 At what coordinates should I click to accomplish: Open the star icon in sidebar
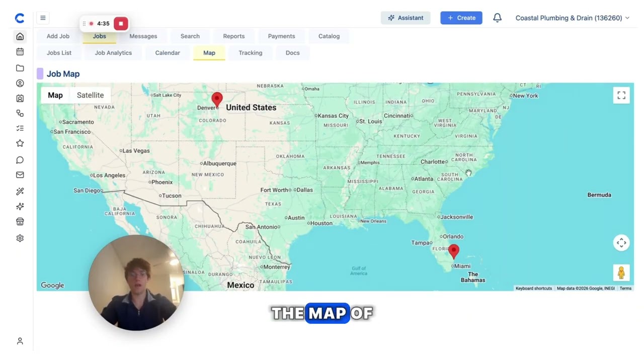pyautogui.click(x=20, y=143)
